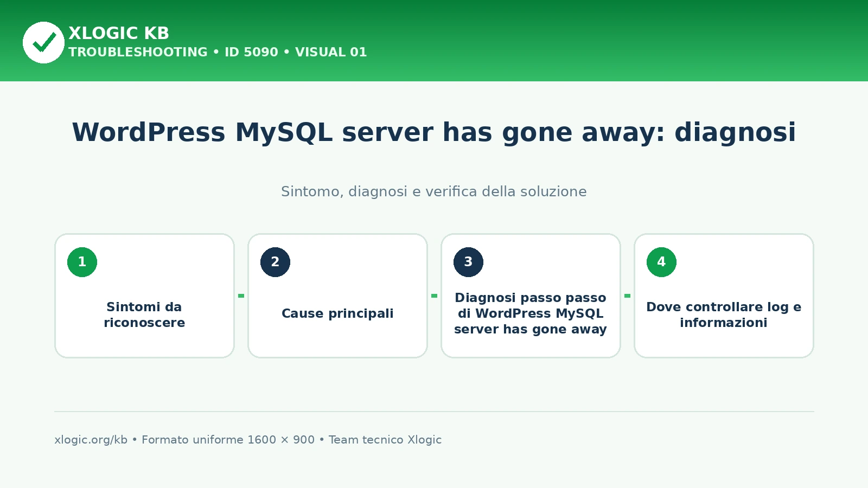Click the green step 4 circle

click(661, 262)
